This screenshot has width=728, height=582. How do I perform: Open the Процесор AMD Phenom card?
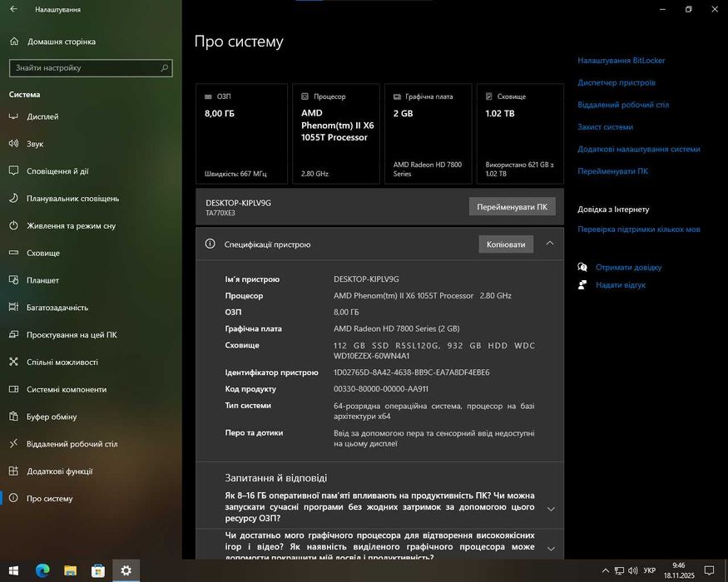[x=336, y=134]
